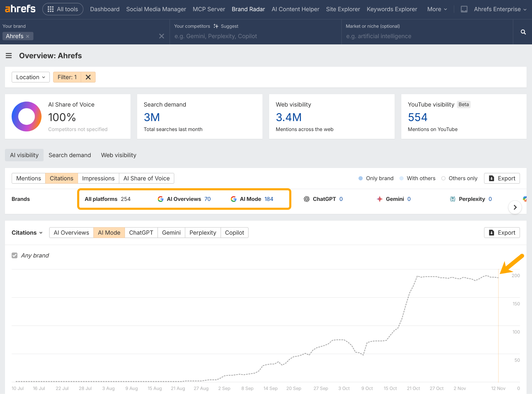Select the ChatGPT platform icon in Brands row
The width and height of the screenshot is (532, 394).
click(x=307, y=199)
